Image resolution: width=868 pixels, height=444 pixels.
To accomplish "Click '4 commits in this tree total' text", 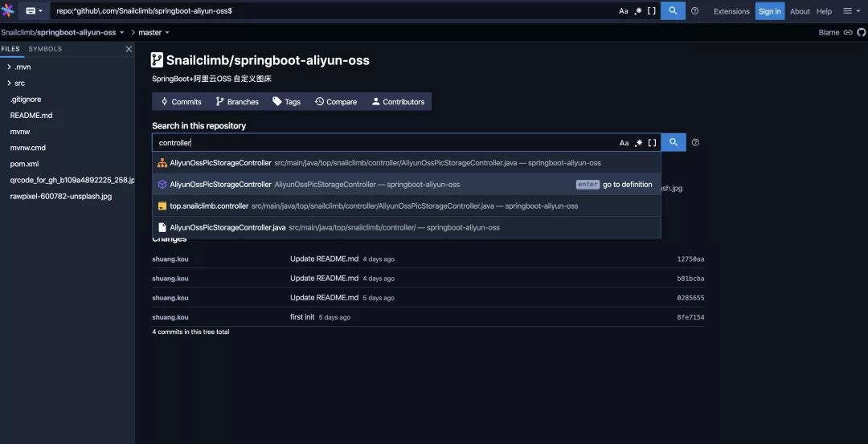I will tap(190, 332).
